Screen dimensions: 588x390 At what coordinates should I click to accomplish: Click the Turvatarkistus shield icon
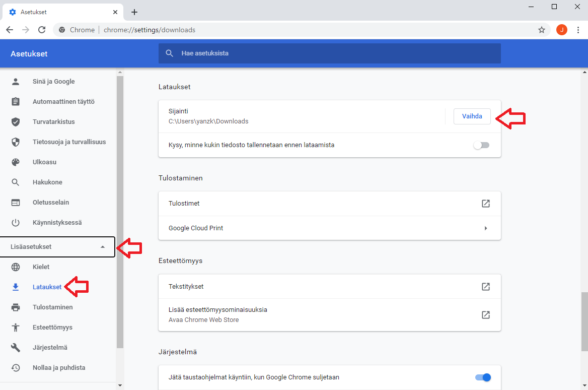click(16, 122)
